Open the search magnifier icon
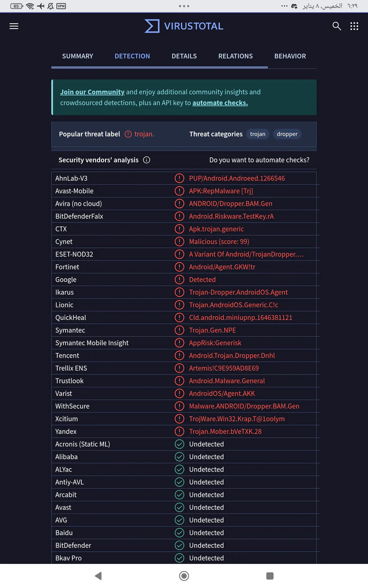368x588 pixels. point(337,26)
